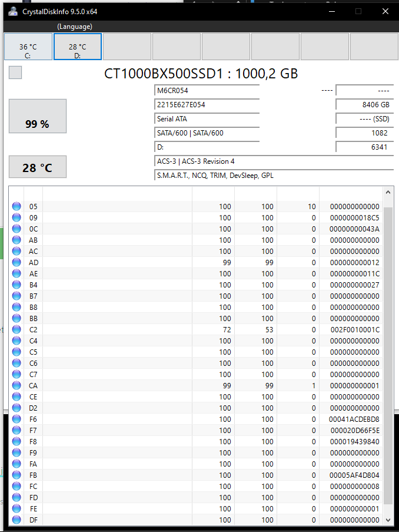Click the S.M.A.R.T., NCQ, TRIM features field
The image size is (399, 532).
[x=274, y=176]
